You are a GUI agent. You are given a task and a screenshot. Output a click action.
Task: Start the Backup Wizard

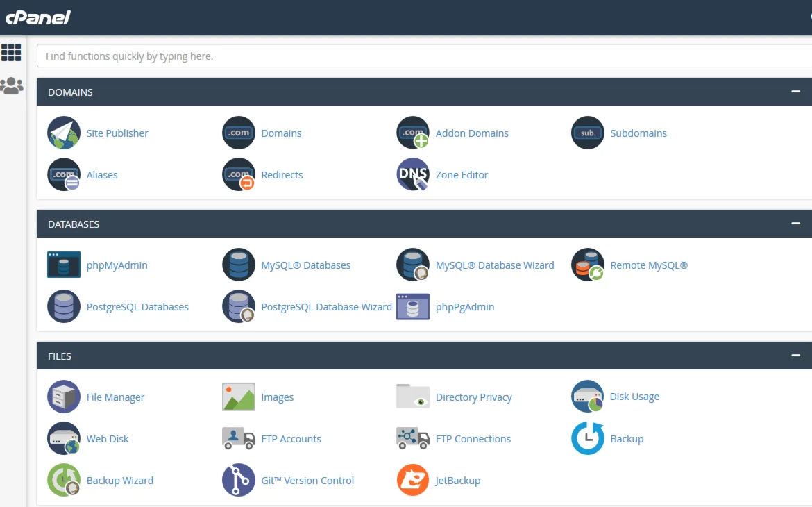coord(119,480)
